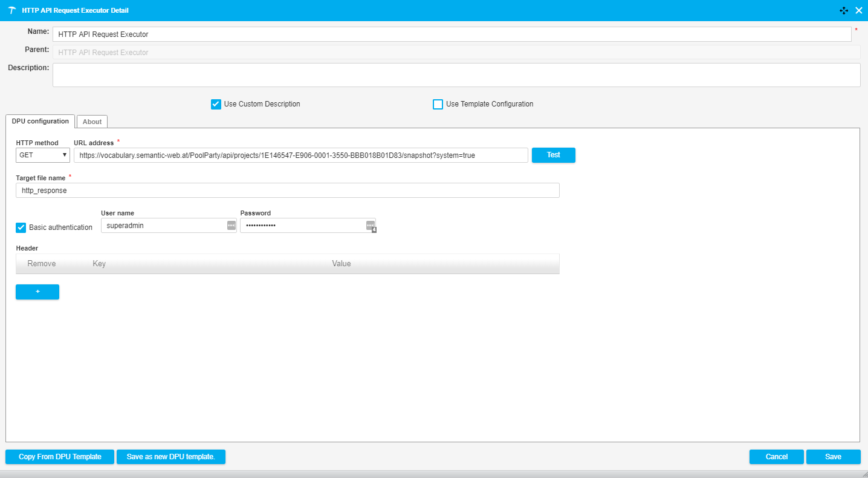868x478 pixels.
Task: Click the move/drag icon in title bar
Action: (x=844, y=10)
